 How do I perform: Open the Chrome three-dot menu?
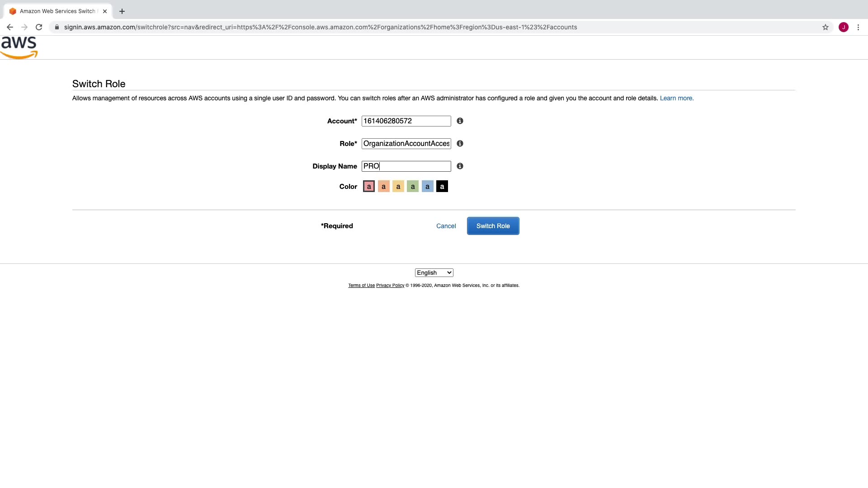(858, 27)
